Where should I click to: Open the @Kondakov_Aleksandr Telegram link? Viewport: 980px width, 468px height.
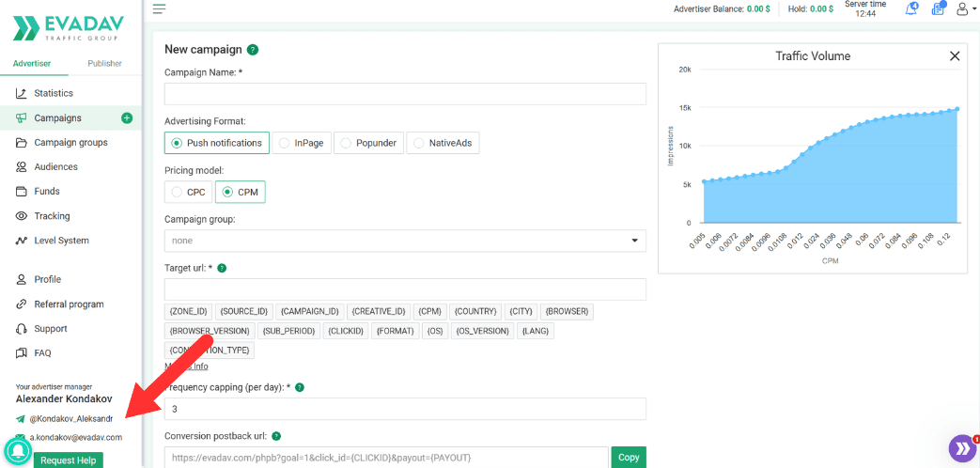(x=71, y=418)
